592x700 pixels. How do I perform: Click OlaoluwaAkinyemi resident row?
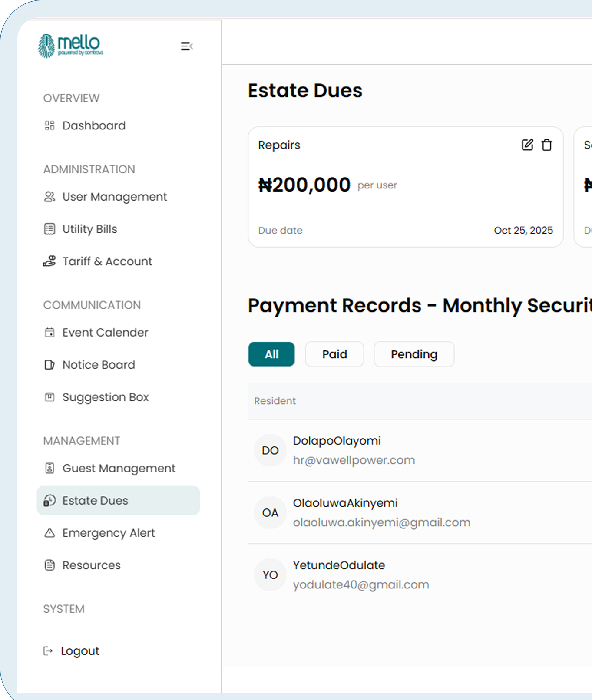pyautogui.click(x=345, y=503)
